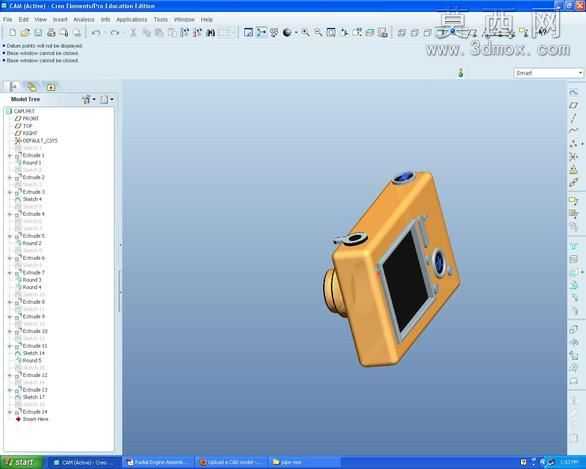Expand the Extrude 10 tree node
This screenshot has height=469, width=586.
pos(10,331)
